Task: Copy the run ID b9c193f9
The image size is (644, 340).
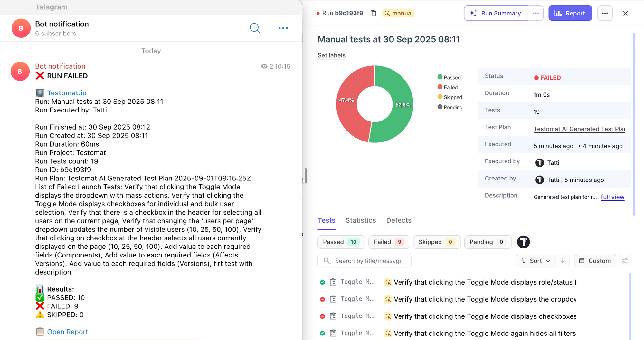Action: click(x=373, y=13)
